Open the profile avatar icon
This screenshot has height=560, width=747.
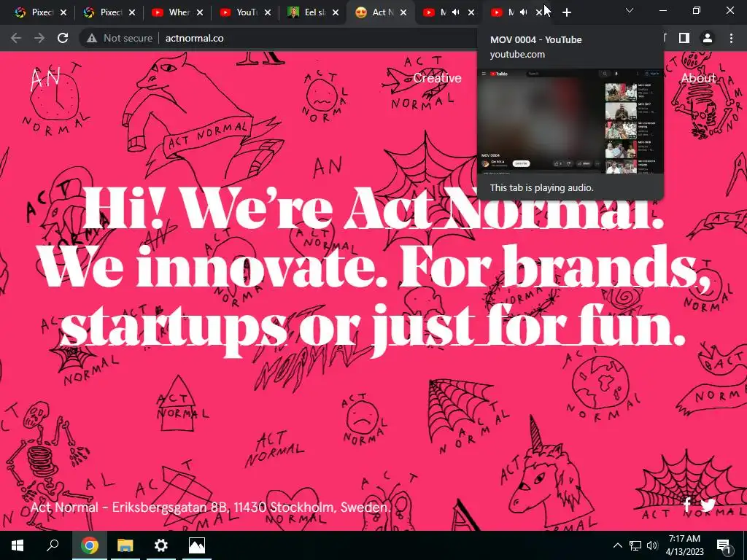click(708, 38)
